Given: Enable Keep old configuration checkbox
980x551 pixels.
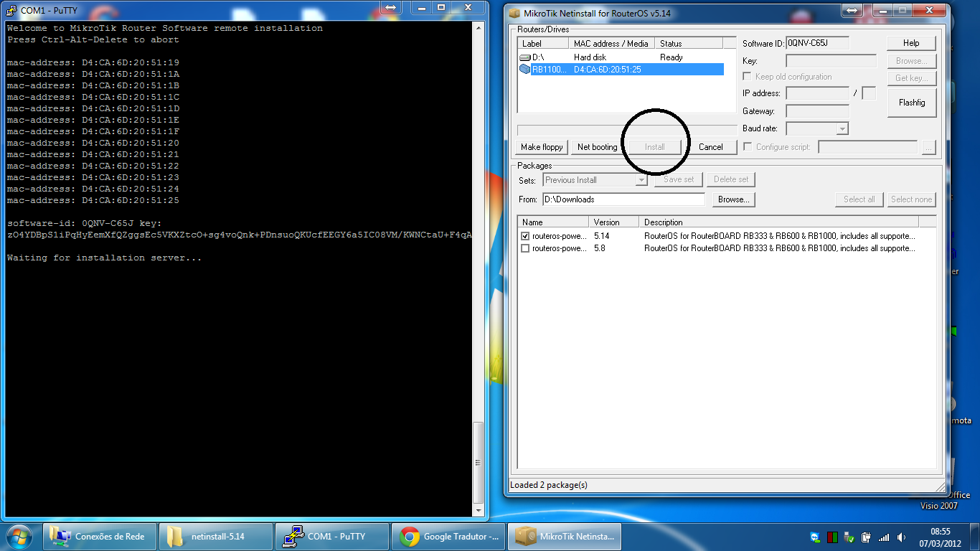Looking at the screenshot, I should coord(748,77).
